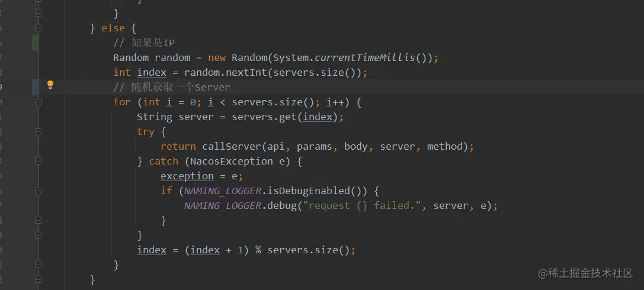The image size is (644, 290).
Task: Click the 'new' keyword before Random
Action: 216,57
